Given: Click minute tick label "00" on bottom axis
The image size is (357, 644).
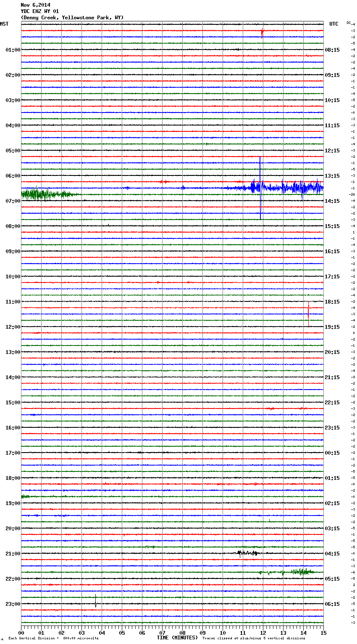Looking at the screenshot, I should click(21, 633).
